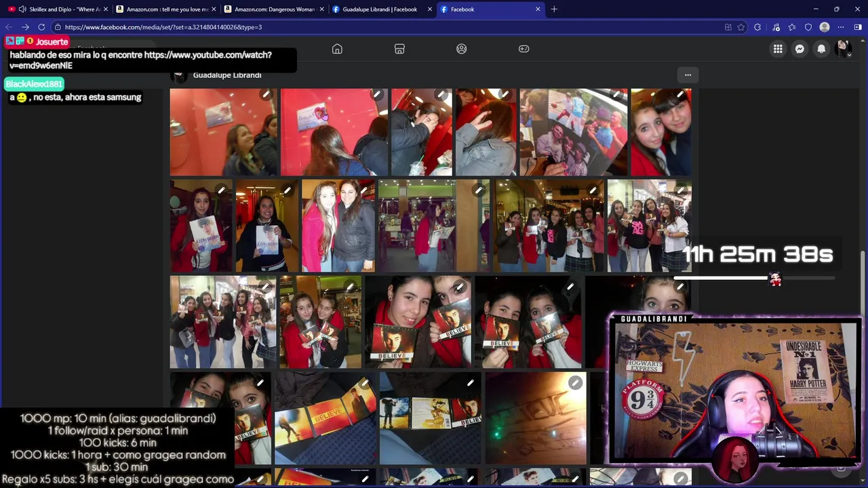Screen dimensions: 868x488
Task: Edit photo of girl holding Justin Bieber magazine
Action: tap(221, 190)
